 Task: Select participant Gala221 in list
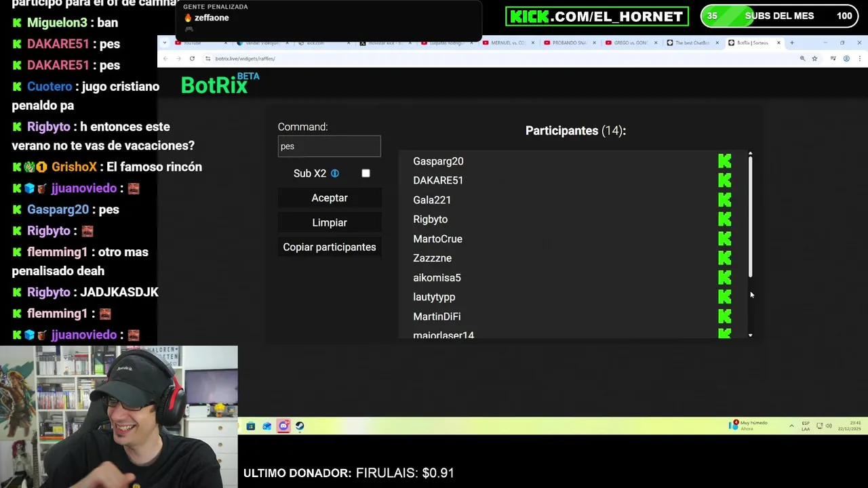click(x=432, y=200)
